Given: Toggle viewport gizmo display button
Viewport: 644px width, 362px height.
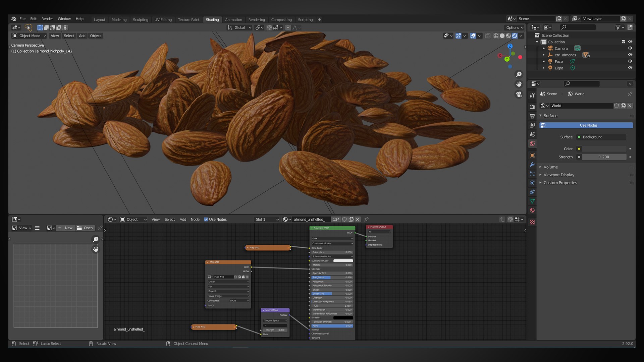Looking at the screenshot, I should [x=458, y=36].
